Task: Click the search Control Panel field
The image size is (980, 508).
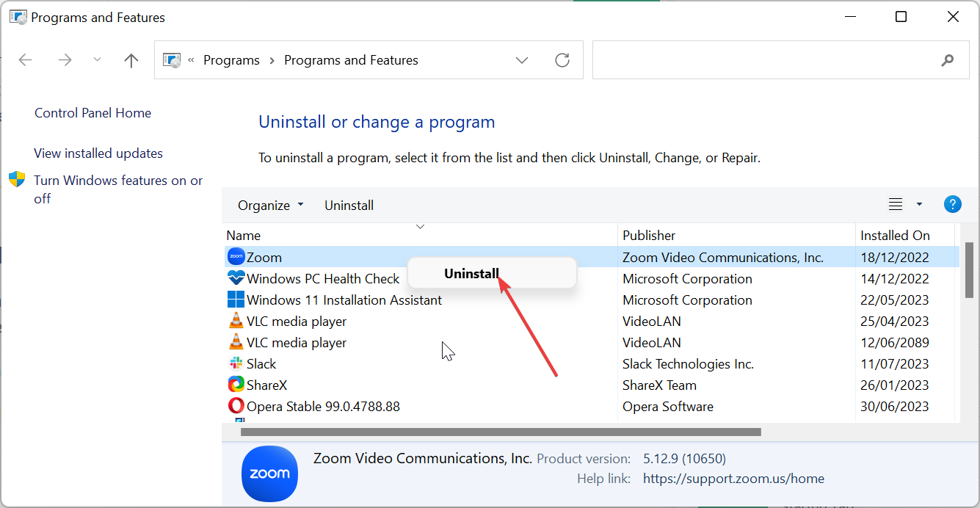Action: [x=782, y=60]
